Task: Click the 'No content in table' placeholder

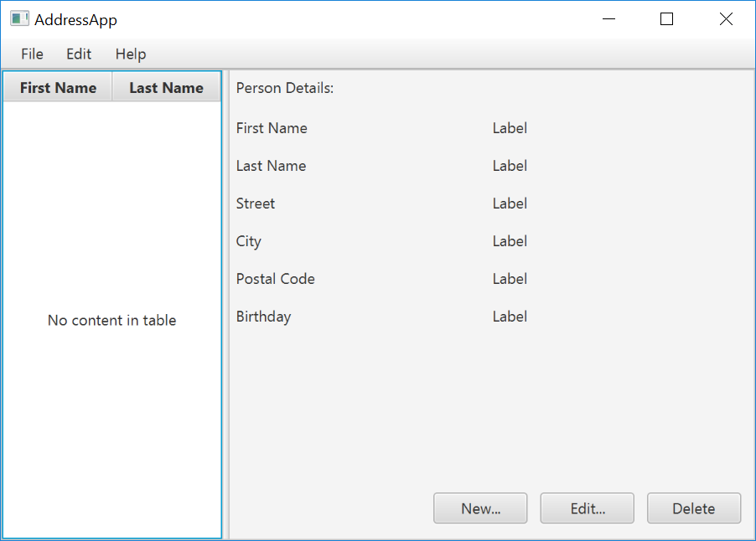Action: [111, 321]
